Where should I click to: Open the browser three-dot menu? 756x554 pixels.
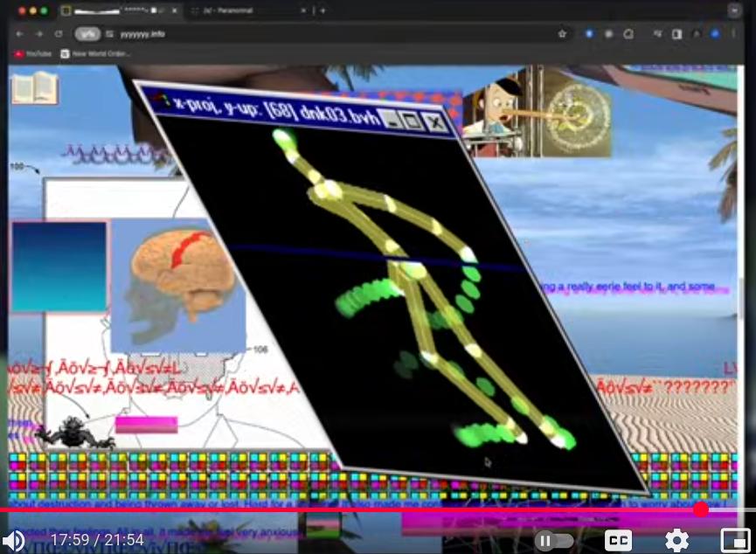(x=734, y=34)
